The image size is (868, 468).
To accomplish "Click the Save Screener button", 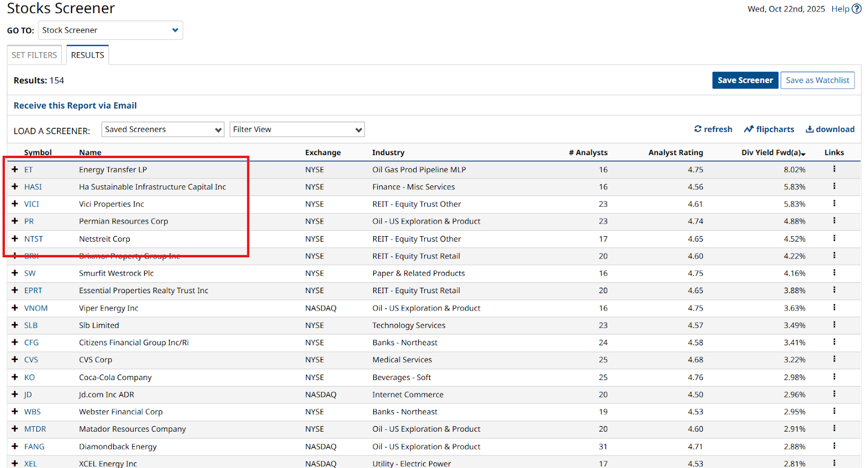I will [745, 80].
